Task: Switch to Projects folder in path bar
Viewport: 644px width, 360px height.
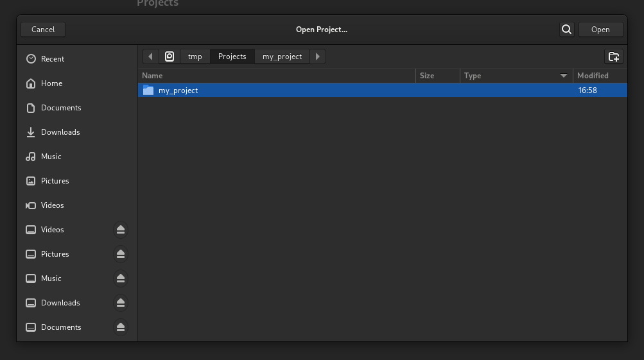Action: (x=232, y=56)
